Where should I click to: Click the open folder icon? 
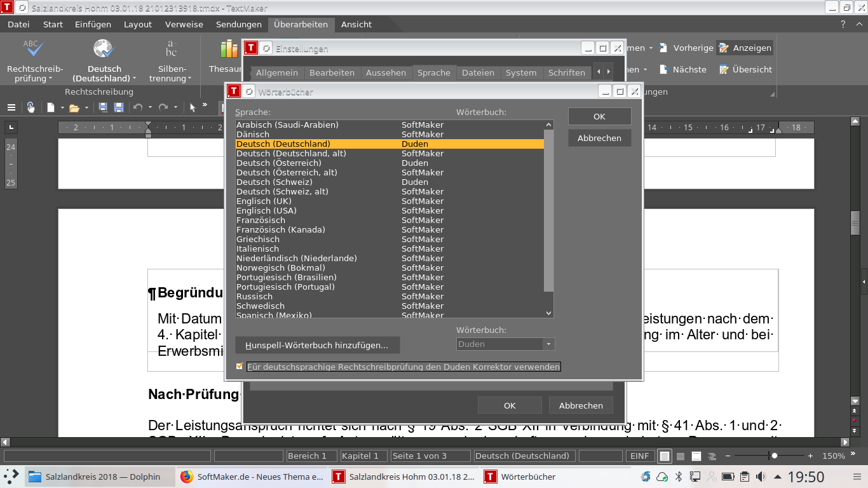tap(74, 107)
